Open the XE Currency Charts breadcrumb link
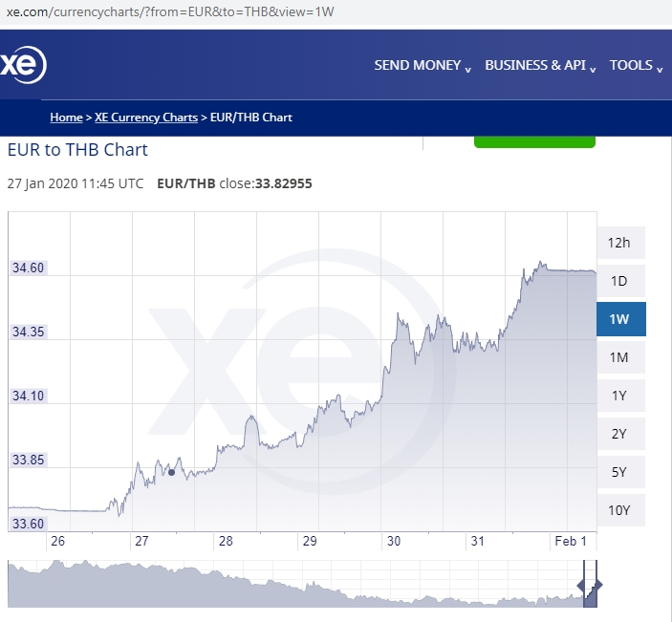The height and width of the screenshot is (622, 672). [146, 118]
